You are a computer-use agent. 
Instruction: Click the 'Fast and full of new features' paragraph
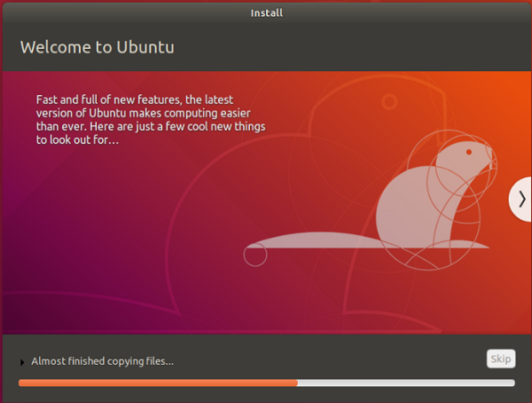151,120
